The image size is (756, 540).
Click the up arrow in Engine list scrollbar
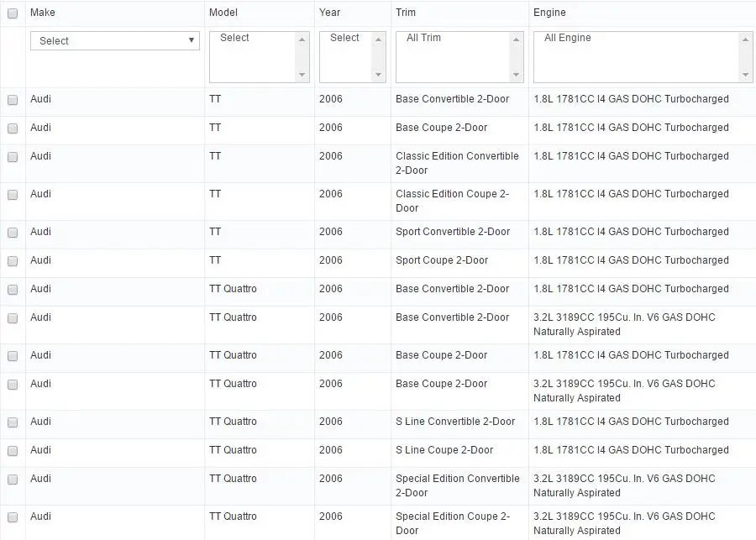[x=745, y=39]
